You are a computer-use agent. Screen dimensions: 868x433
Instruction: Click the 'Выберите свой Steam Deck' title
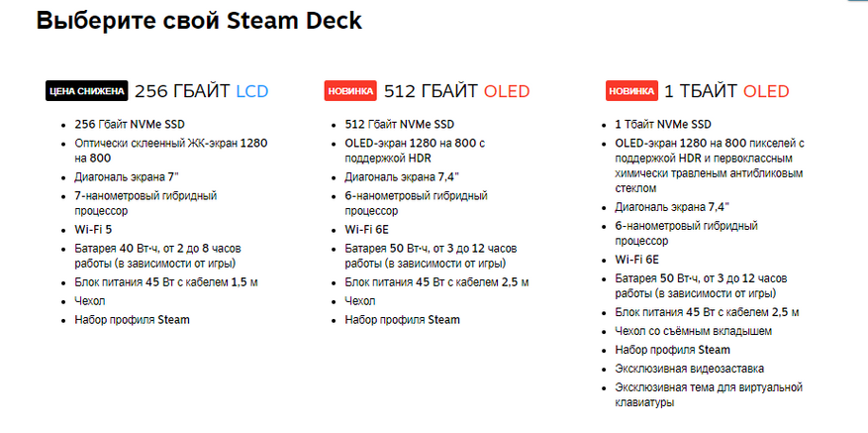(x=199, y=21)
